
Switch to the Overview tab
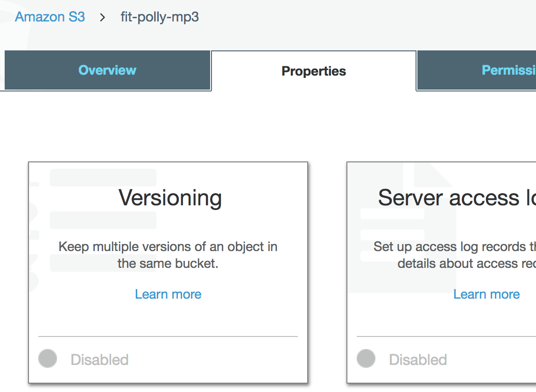coord(107,70)
